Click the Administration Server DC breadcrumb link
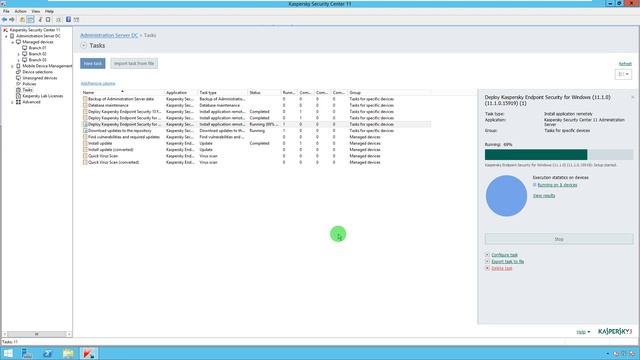 (x=109, y=36)
